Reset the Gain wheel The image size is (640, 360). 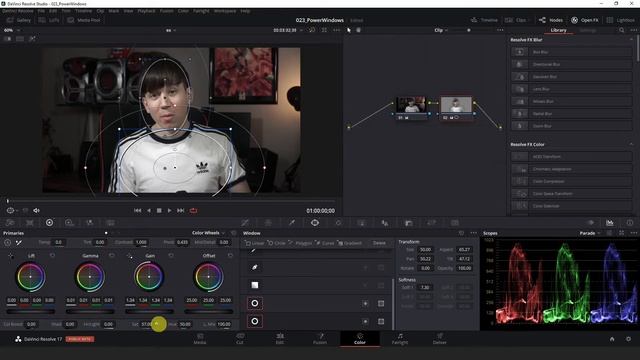171,256
